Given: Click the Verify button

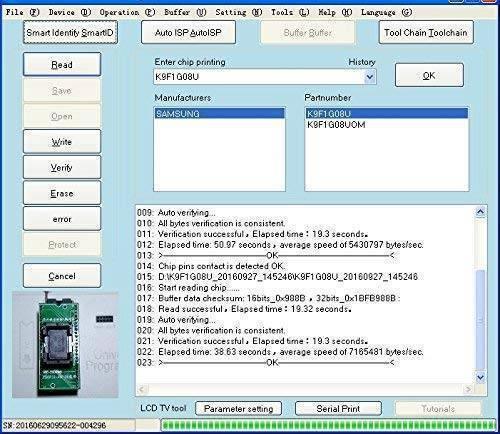Looking at the screenshot, I should tap(62, 167).
